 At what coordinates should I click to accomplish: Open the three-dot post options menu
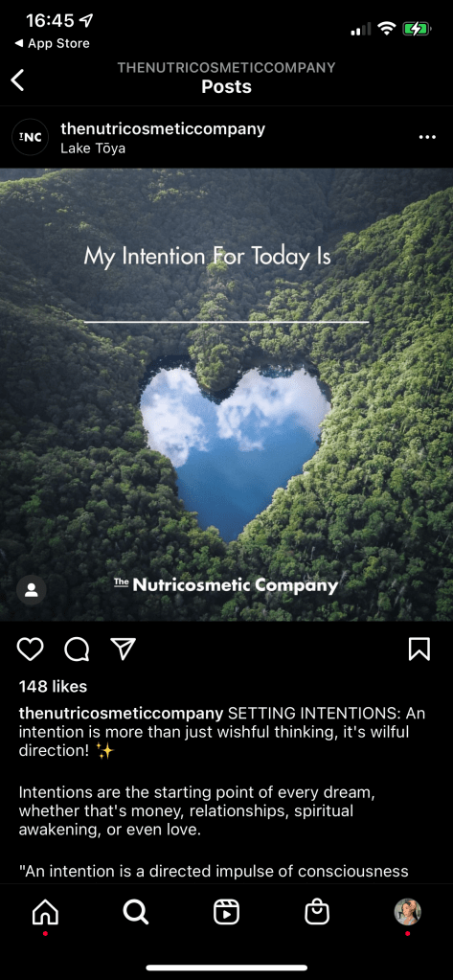click(427, 137)
